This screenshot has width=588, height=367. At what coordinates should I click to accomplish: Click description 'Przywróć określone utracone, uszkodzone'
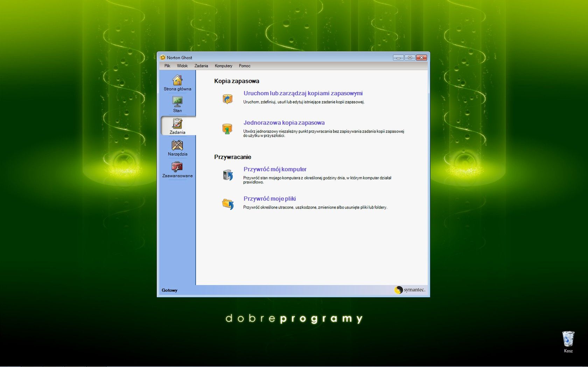pyautogui.click(x=315, y=208)
